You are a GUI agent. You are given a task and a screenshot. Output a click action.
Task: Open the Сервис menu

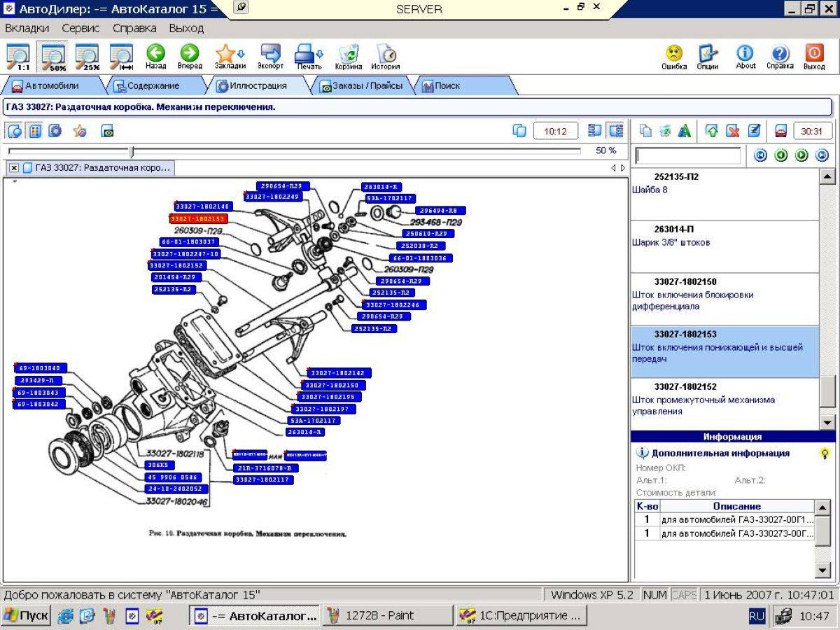pos(80,29)
